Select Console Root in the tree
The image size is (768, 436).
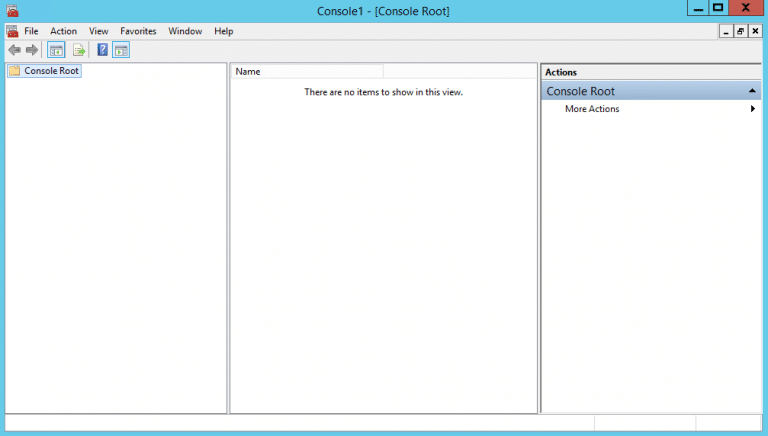pyautogui.click(x=51, y=71)
